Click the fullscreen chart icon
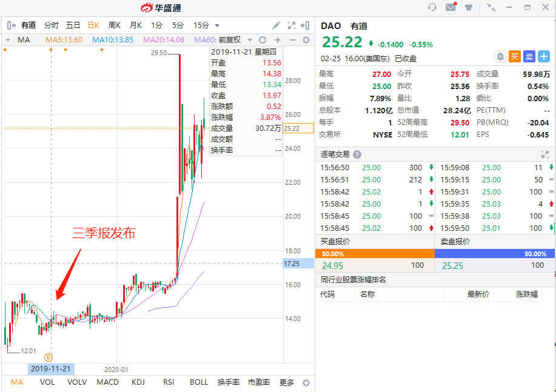This screenshot has height=392, width=556. point(292,25)
